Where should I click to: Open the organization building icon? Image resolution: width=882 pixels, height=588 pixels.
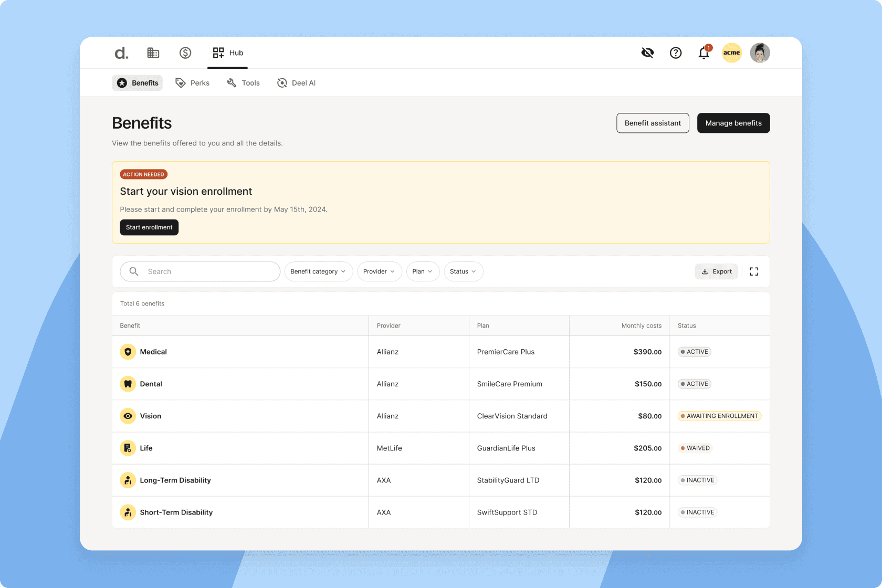tap(153, 53)
